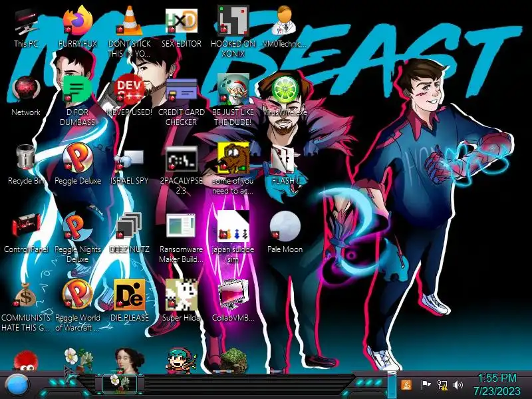Viewport: 532px width, 399px height.
Task: Launch Peggle World of Warcraft shortcut
Action: tap(78, 295)
